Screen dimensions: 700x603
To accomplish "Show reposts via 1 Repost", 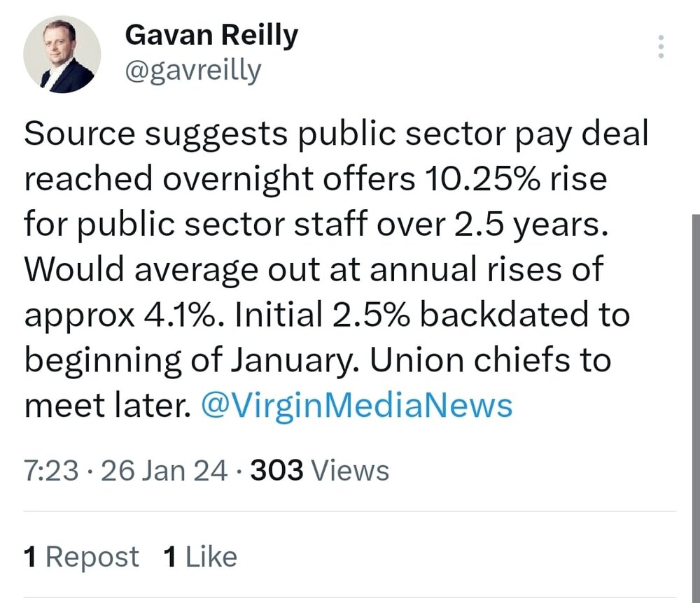I will [81, 557].
